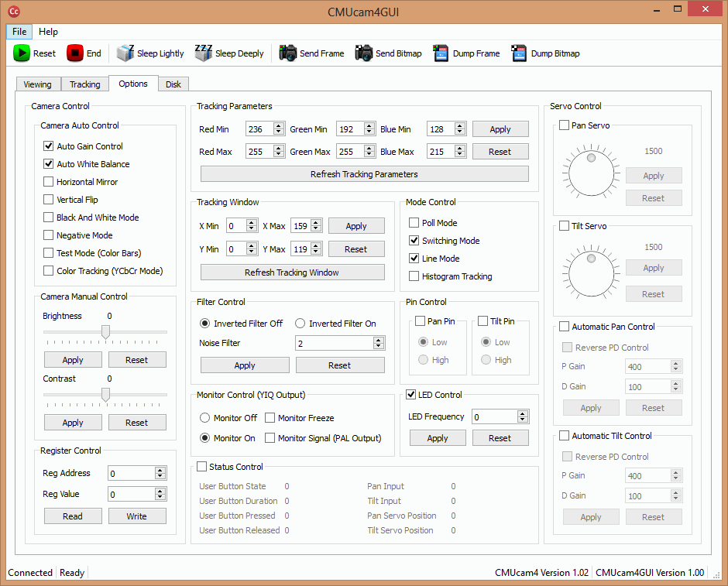The width and height of the screenshot is (728, 586).
Task: Click the Send Bitmap camera icon
Action: click(x=364, y=53)
